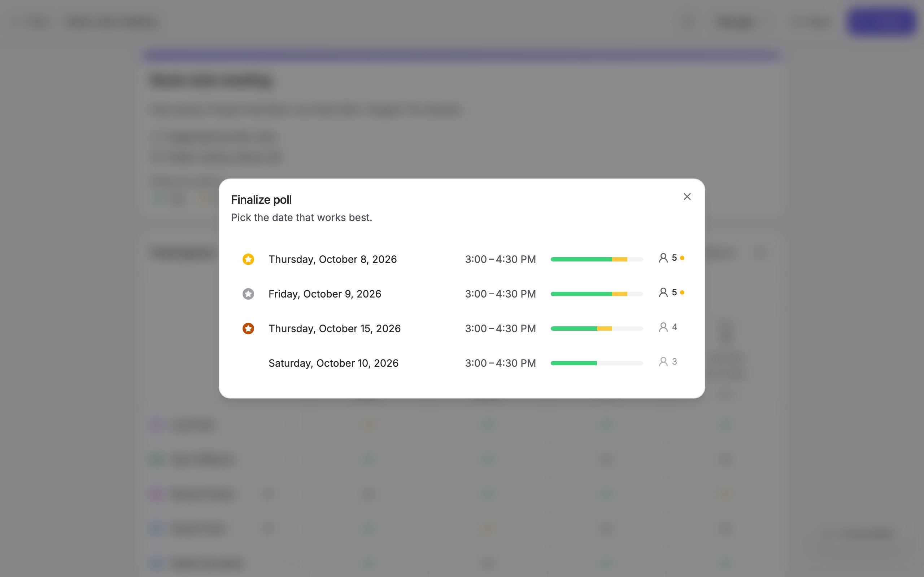Screen dimensions: 924x577
Task: Click the vote bar for October 9
Action: coord(597,294)
